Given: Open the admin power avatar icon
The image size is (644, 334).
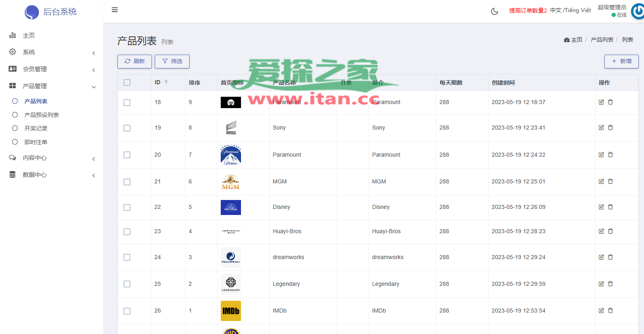Looking at the screenshot, I should click(638, 11).
